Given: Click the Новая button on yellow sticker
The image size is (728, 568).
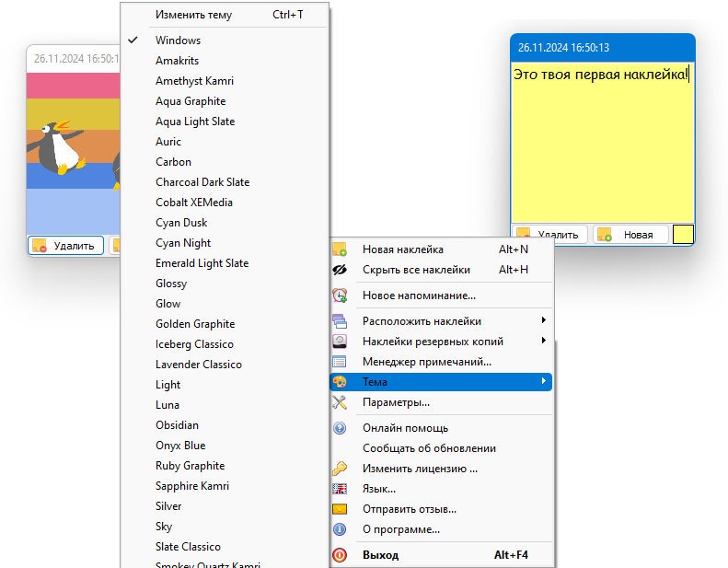Looking at the screenshot, I should [630, 235].
